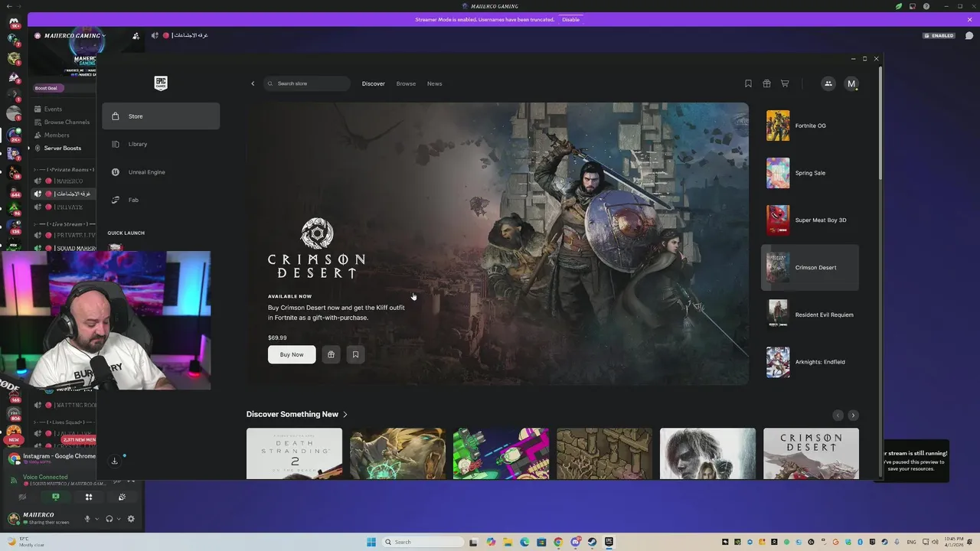The height and width of the screenshot is (551, 980).
Task: Open the shopping cart icon
Action: click(x=785, y=83)
